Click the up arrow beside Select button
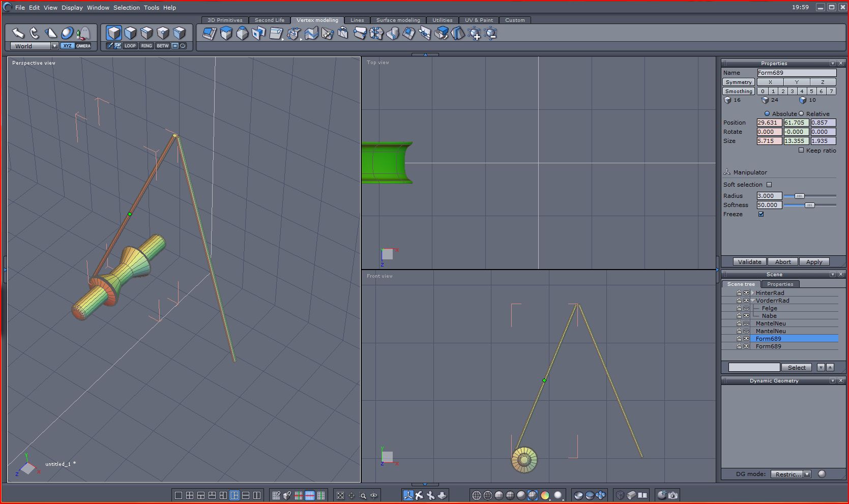The height and width of the screenshot is (504, 849). coord(830,367)
